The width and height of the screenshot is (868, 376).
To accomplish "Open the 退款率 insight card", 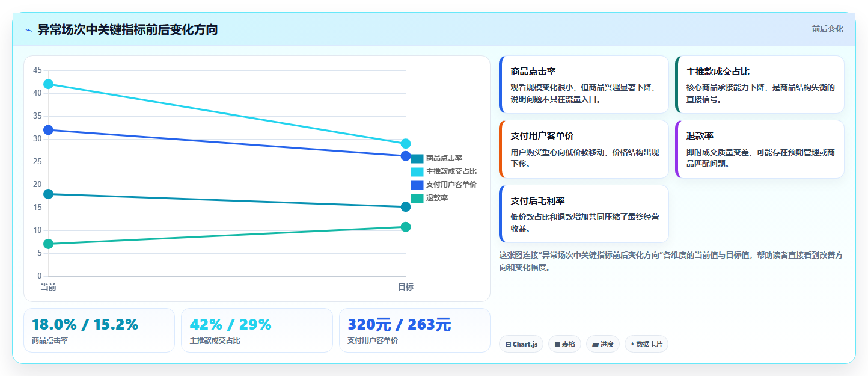I will coord(760,149).
